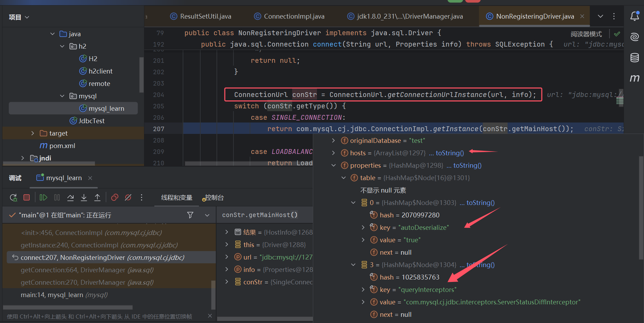Open pom.xml file

click(x=57, y=146)
